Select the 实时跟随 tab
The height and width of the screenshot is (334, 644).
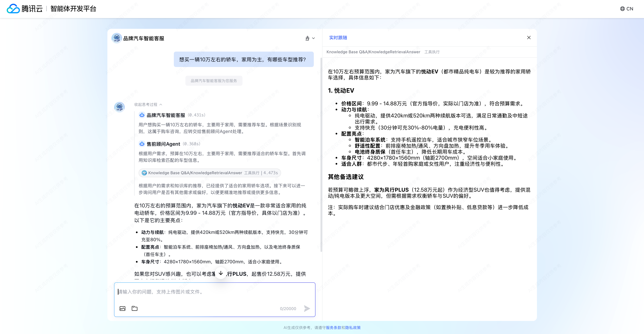[x=338, y=38]
